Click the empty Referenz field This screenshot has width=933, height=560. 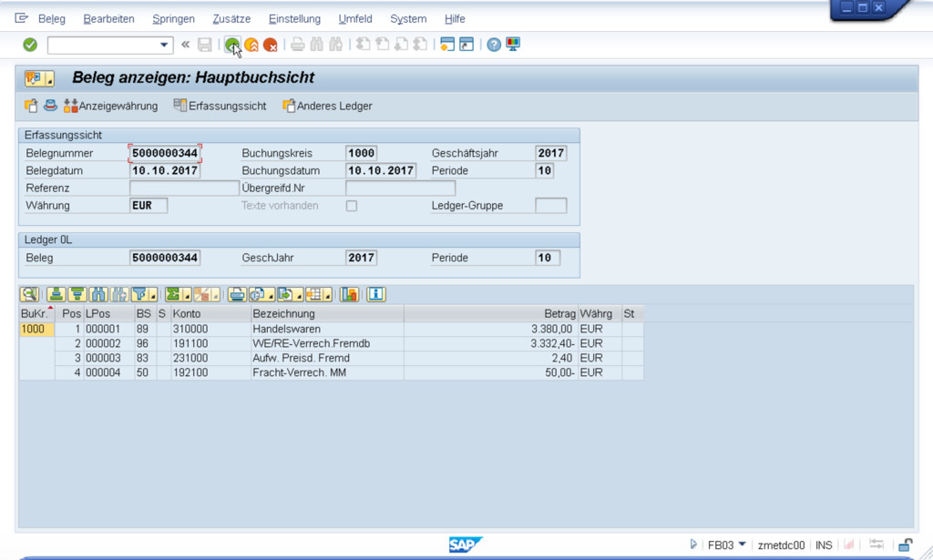[x=184, y=188]
